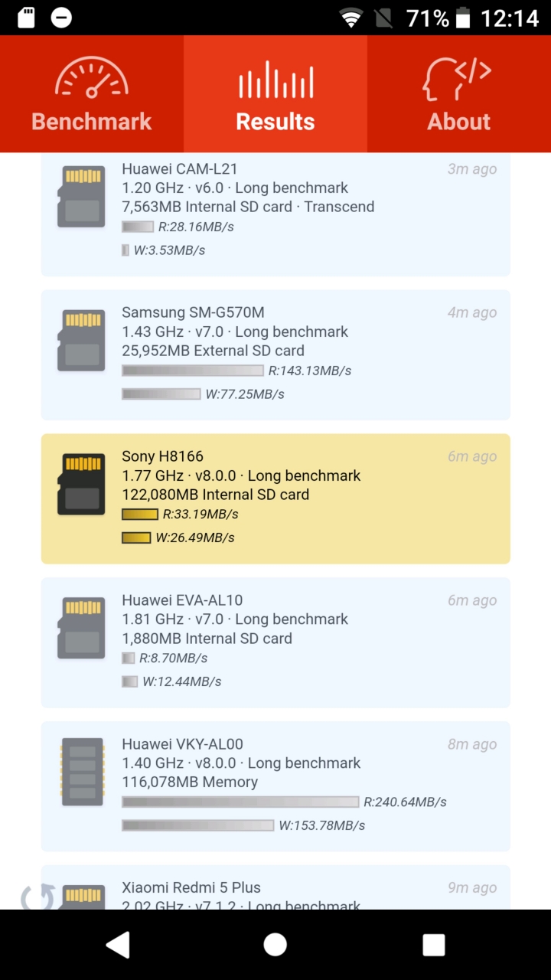Tap the black Sony H8166 SD card icon
Screen dimensions: 551x980
(x=81, y=484)
